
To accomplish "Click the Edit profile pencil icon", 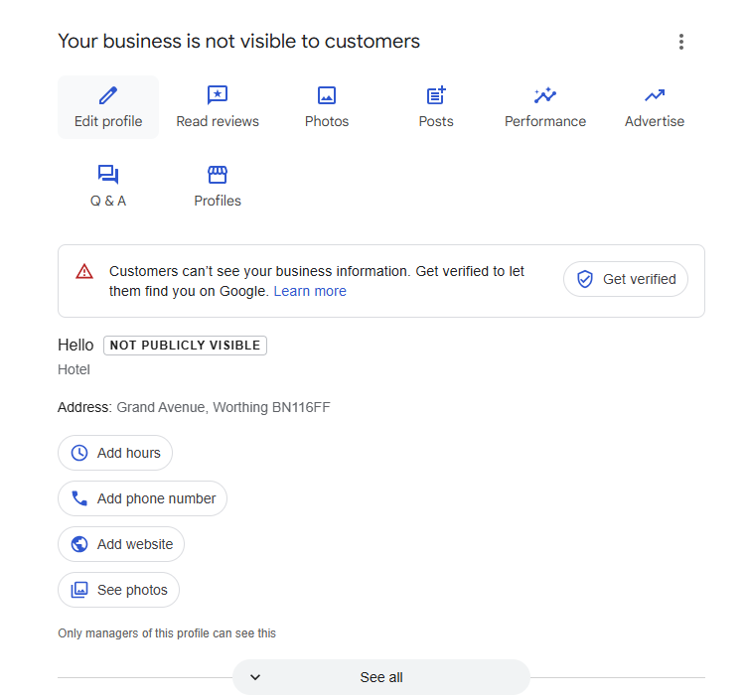I will click(108, 95).
